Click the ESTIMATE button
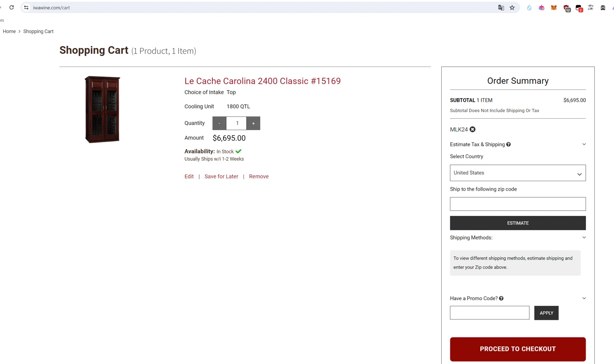 [518, 223]
